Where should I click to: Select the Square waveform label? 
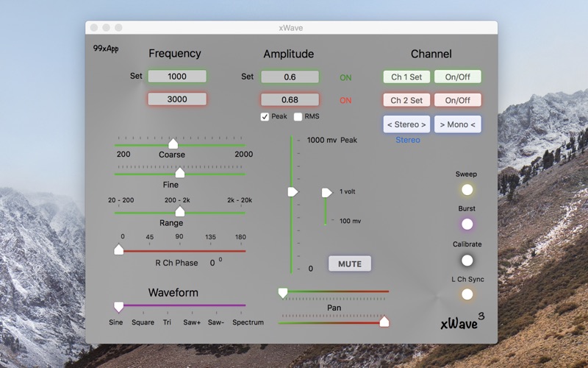click(x=143, y=322)
